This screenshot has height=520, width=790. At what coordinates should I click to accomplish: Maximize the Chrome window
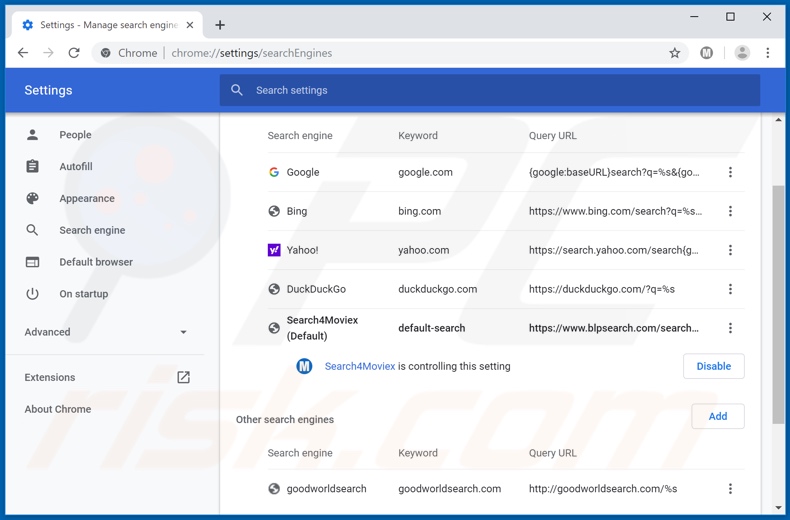(730, 17)
